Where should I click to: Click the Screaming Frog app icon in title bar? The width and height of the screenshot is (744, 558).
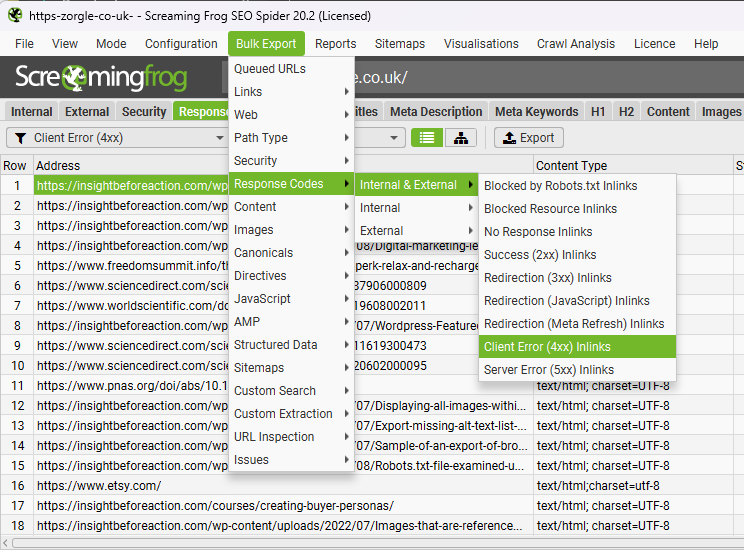15,15
